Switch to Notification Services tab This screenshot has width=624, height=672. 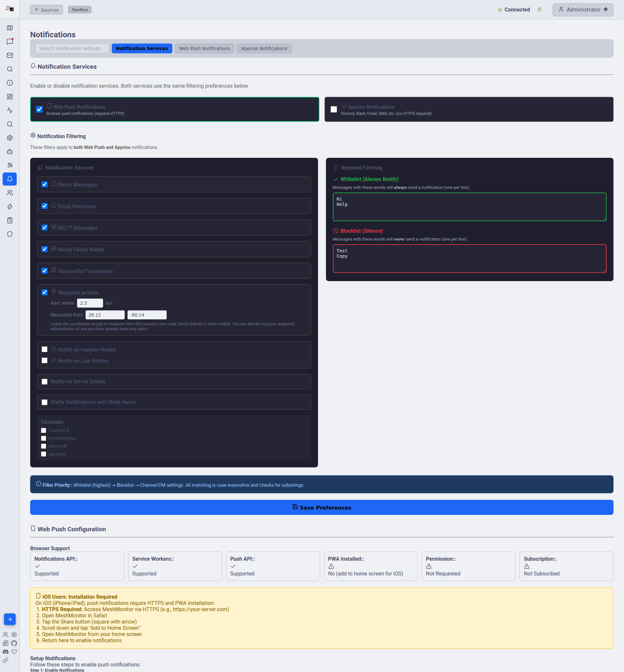[x=142, y=48]
